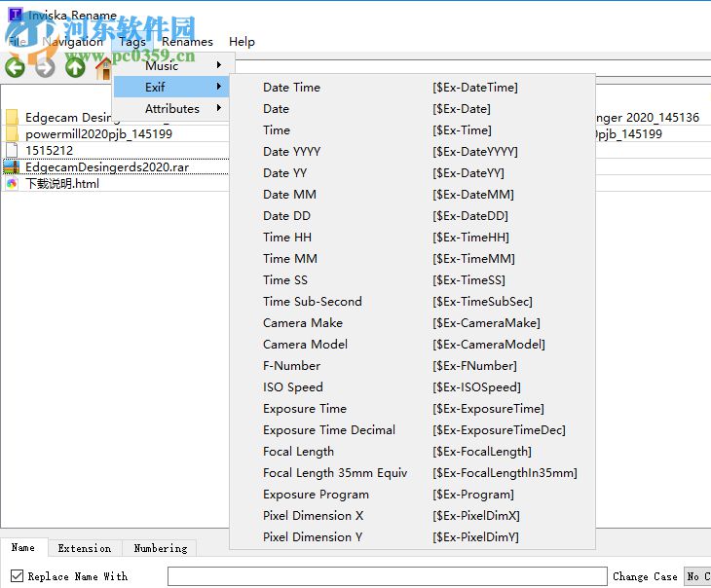Choose Date YY tag

(x=412, y=172)
